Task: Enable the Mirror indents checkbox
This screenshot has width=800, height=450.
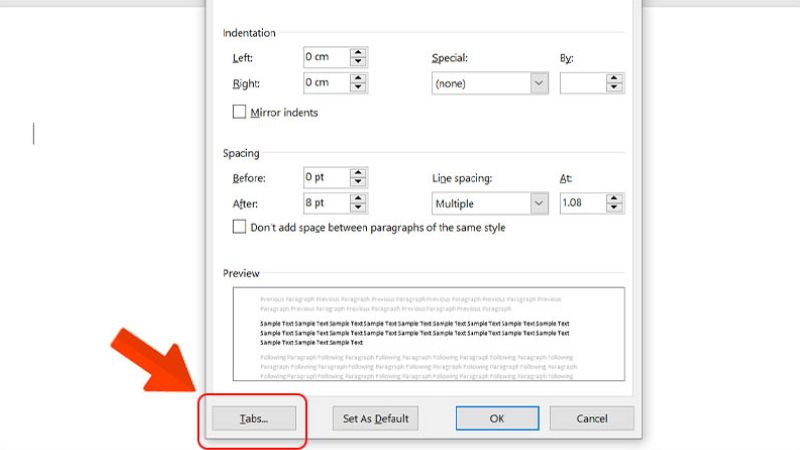Action: pyautogui.click(x=239, y=112)
